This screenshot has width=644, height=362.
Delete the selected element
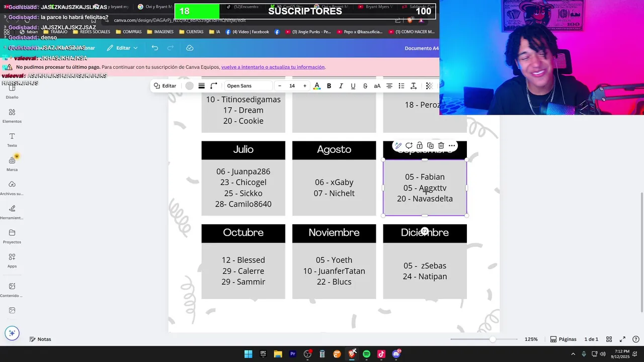(441, 146)
